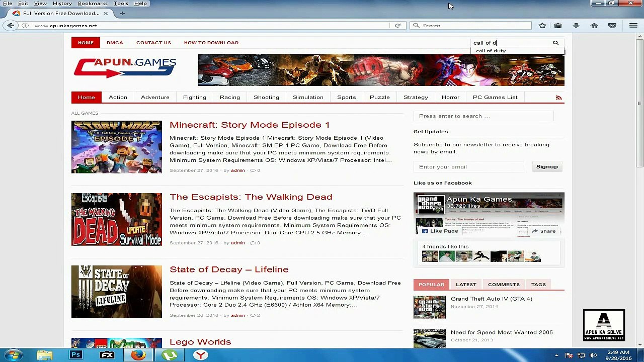The height and width of the screenshot is (362, 644).
Task: Open the Firefox hamburger menu
Action: tap(633, 25)
